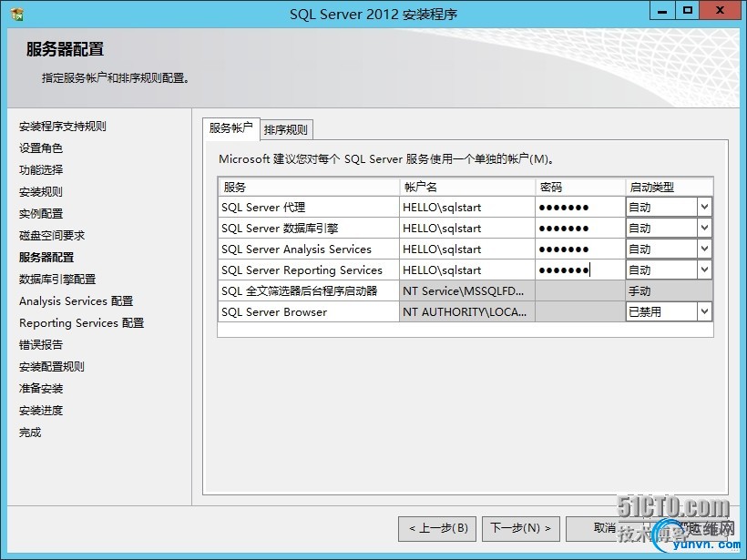Image resolution: width=747 pixels, height=560 pixels.
Task: Click the < 上一步(B) button
Action: click(x=437, y=528)
